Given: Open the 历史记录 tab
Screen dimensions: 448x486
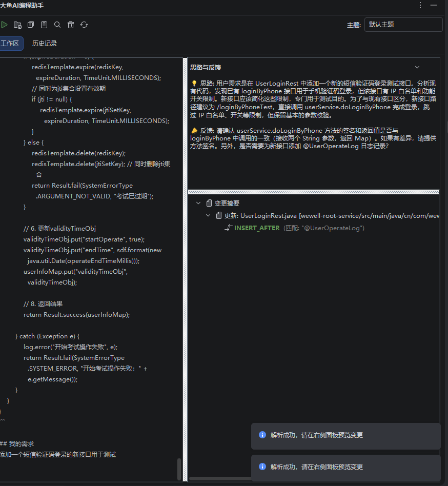Looking at the screenshot, I should [45, 44].
